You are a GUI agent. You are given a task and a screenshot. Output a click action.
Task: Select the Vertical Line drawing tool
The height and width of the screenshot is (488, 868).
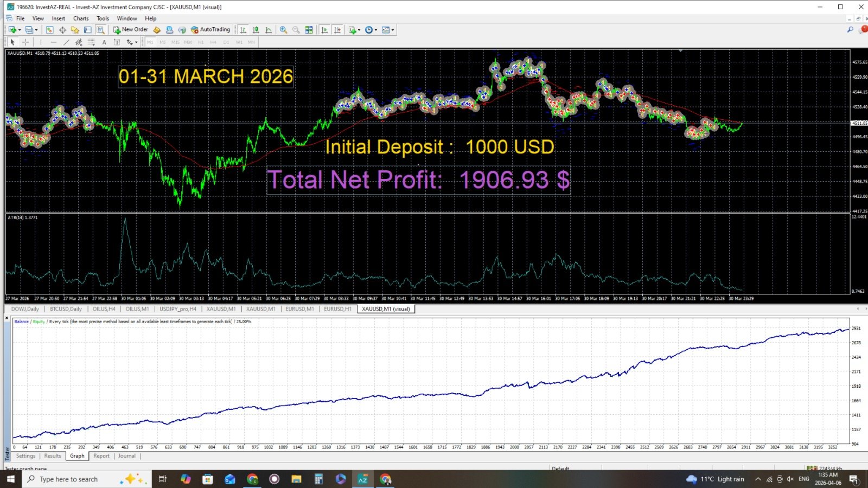tap(41, 42)
